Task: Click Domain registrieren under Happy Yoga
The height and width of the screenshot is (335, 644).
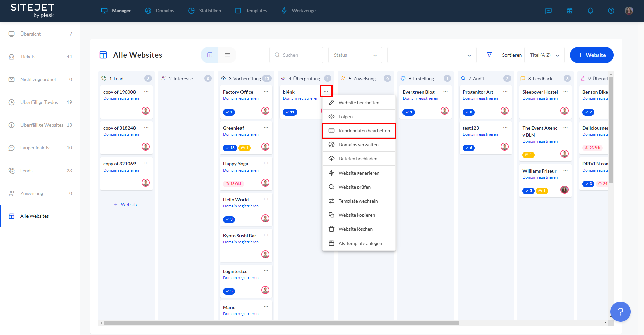Action: tap(241, 170)
